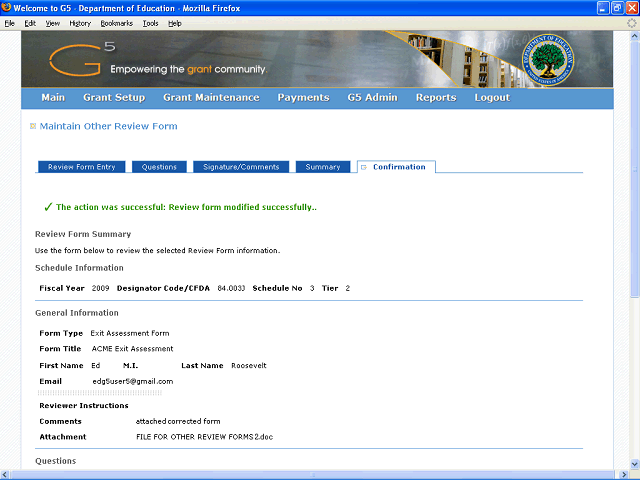Click the vertical scrollbar thumb
The image size is (640, 480).
click(x=635, y=169)
